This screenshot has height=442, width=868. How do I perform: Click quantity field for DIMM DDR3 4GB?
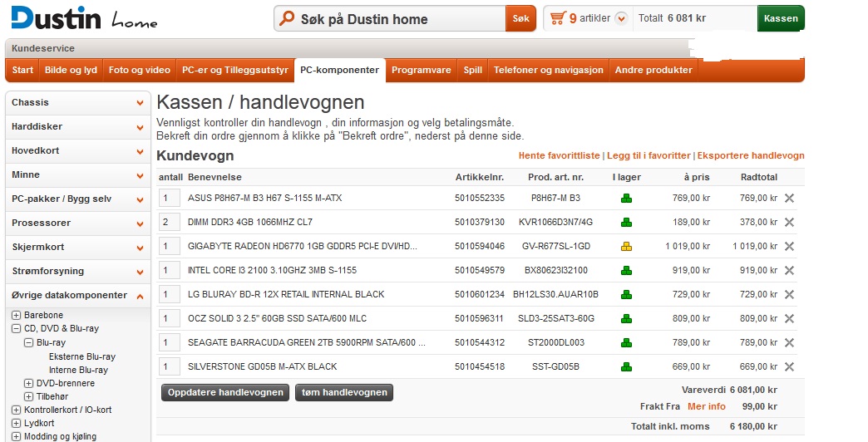point(170,223)
